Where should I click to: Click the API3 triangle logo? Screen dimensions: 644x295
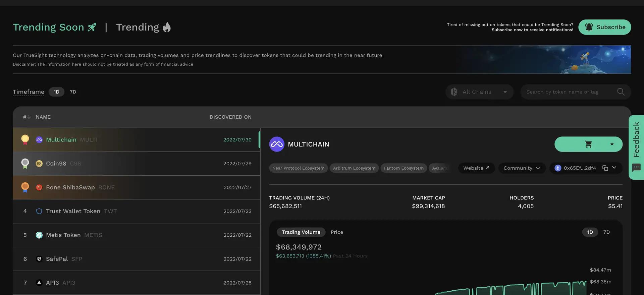click(39, 283)
